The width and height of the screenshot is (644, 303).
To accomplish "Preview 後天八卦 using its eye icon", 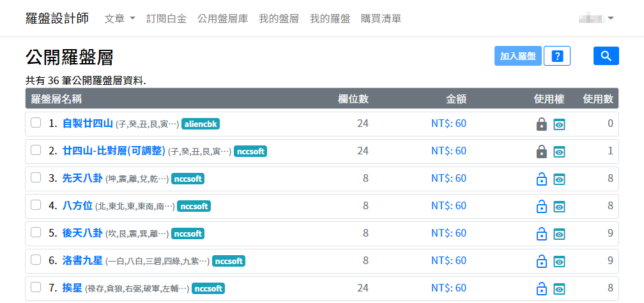I will click(559, 234).
